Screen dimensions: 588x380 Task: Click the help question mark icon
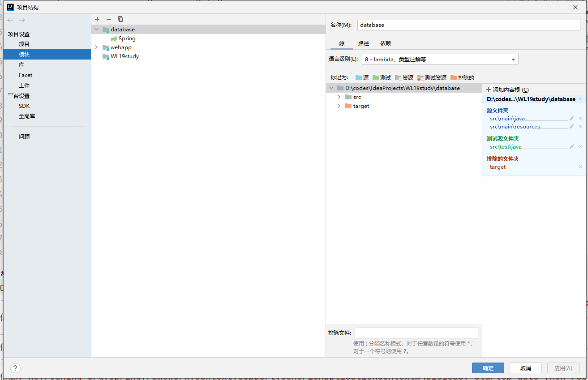15,368
